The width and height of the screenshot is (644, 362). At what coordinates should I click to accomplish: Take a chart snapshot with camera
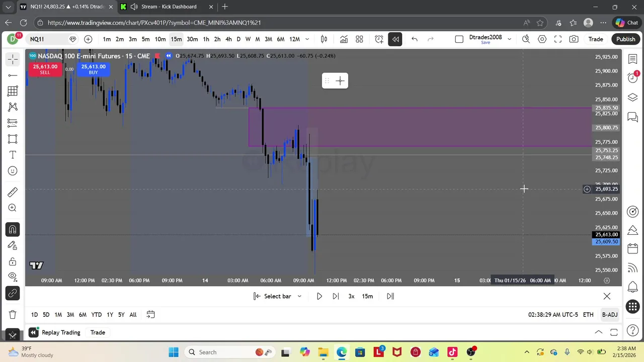point(574,39)
